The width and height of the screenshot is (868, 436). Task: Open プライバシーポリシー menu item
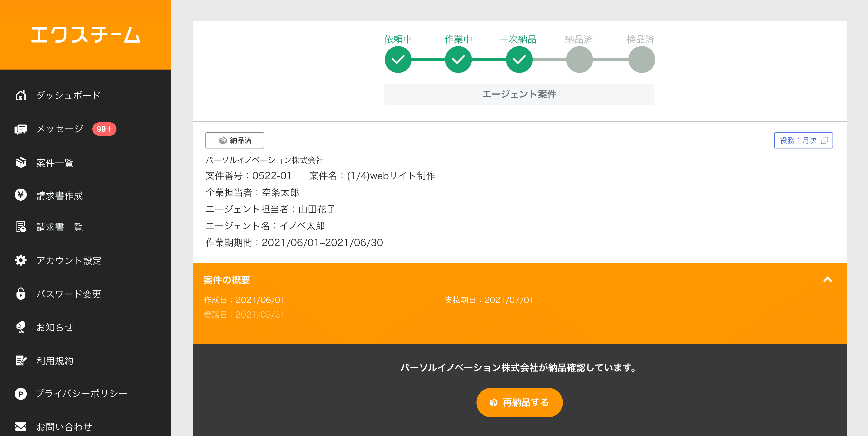(81, 394)
